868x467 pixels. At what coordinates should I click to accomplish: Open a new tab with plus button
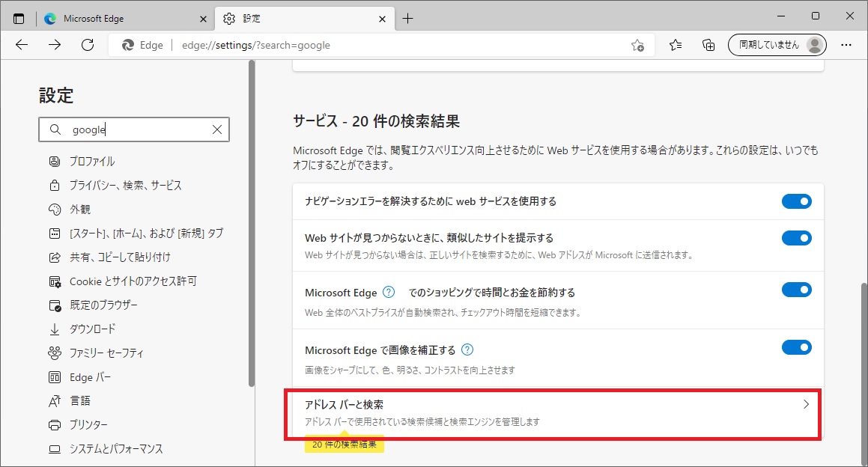[407, 18]
